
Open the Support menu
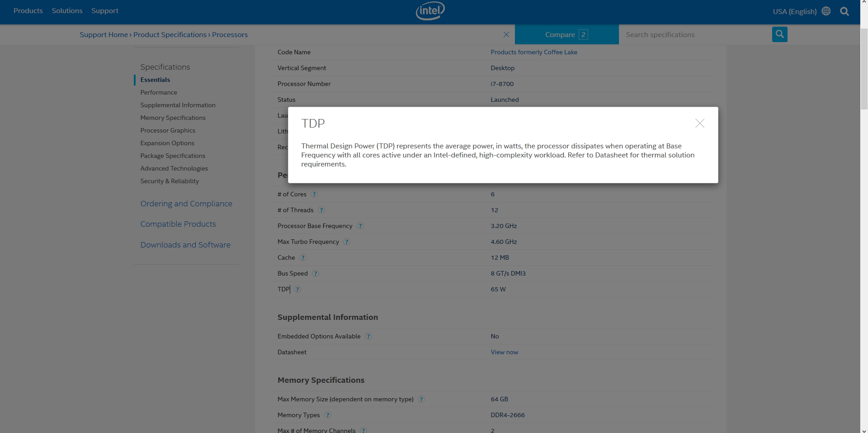(105, 10)
